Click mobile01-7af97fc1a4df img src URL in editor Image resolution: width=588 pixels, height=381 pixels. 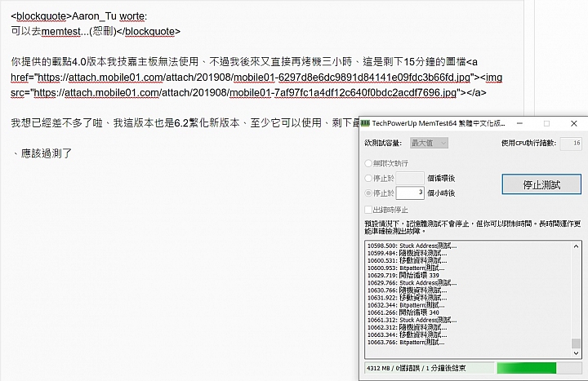[245, 92]
